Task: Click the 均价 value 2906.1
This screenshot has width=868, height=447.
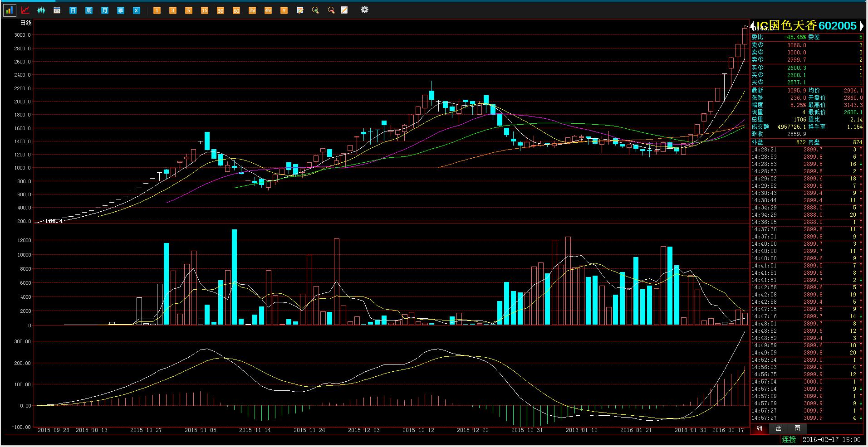Action: (x=853, y=91)
